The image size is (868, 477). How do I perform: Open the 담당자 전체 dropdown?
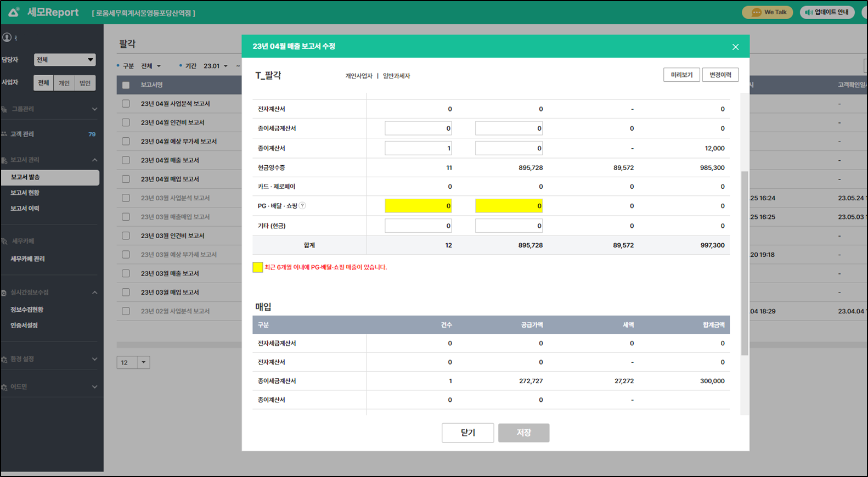point(65,60)
